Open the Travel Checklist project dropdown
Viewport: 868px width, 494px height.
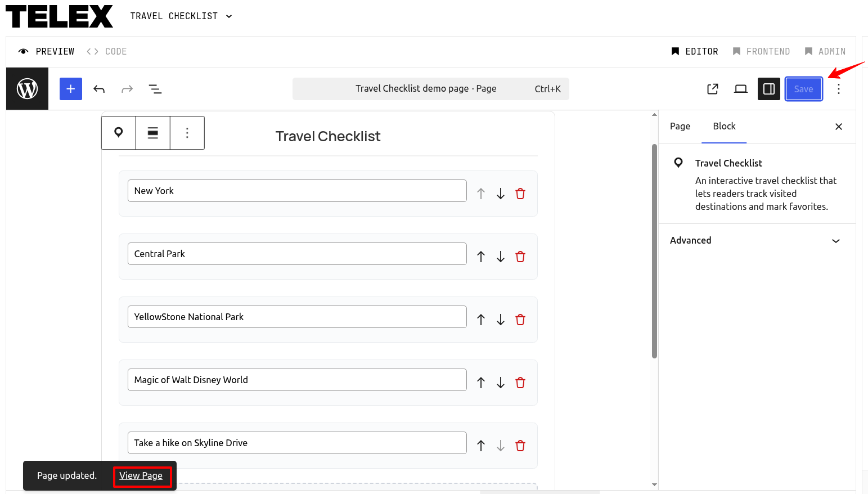click(181, 16)
